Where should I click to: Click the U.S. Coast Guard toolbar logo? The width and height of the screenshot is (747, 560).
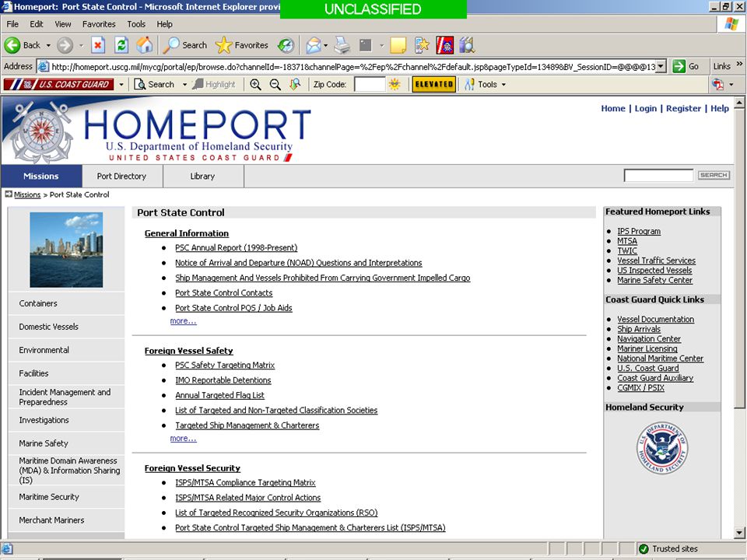58,84
